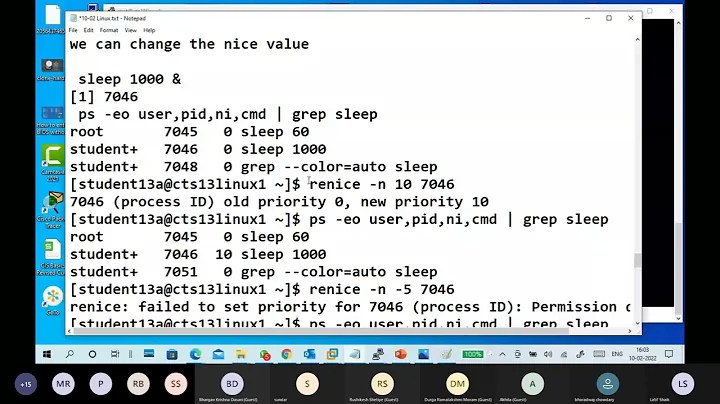Launch Microsoft Edge from taskbar
This screenshot has width=720, height=404.
(195, 354)
